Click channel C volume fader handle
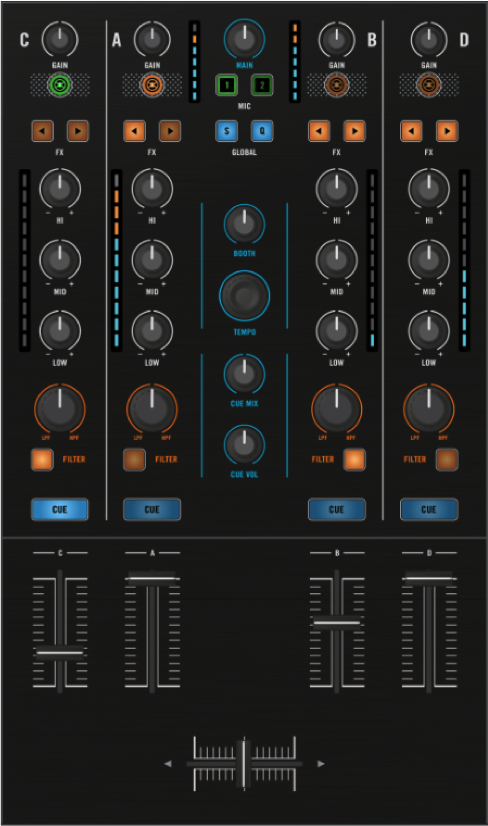Viewport: 488px width, 826px height. pos(60,653)
